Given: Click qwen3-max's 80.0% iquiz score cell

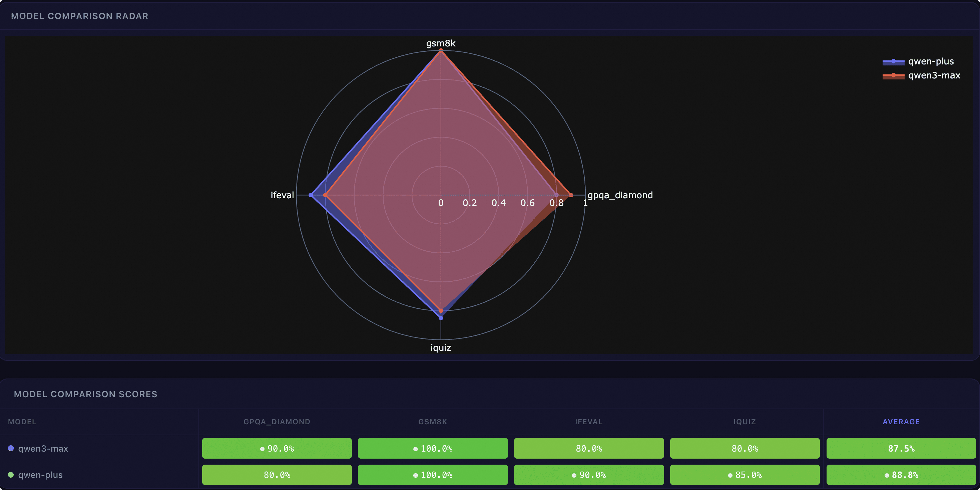Looking at the screenshot, I should (745, 449).
